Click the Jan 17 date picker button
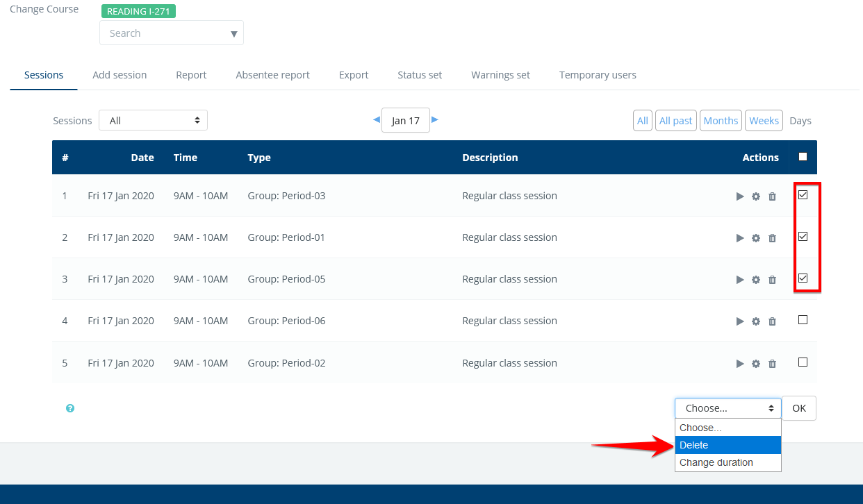Screen dimensions: 863x504 (406, 121)
